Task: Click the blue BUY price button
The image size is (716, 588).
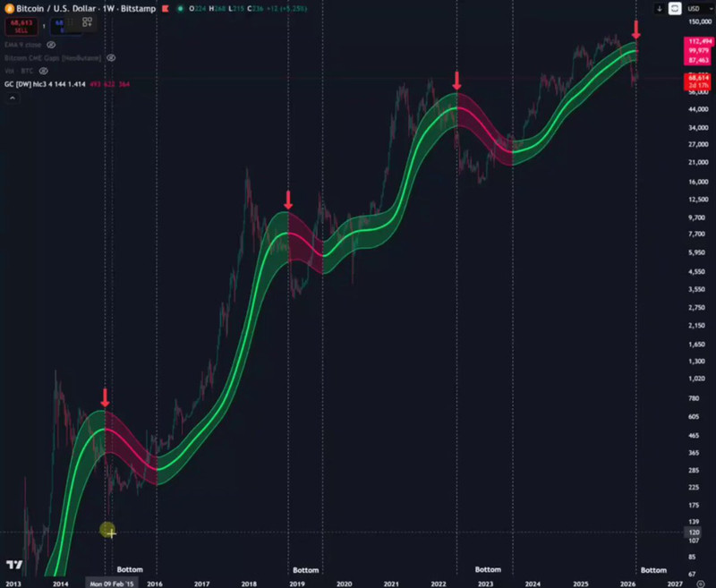Action: pos(64,26)
